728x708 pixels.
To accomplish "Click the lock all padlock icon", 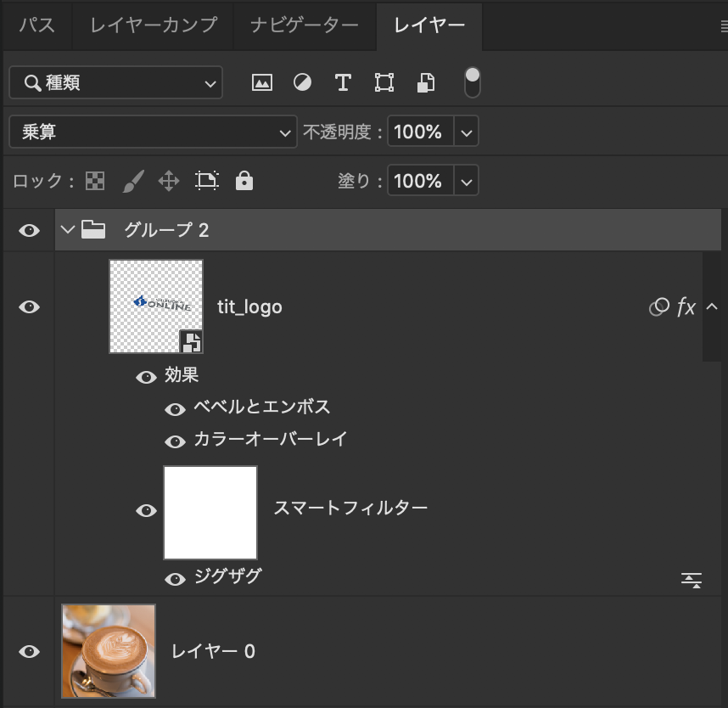I will click(244, 181).
